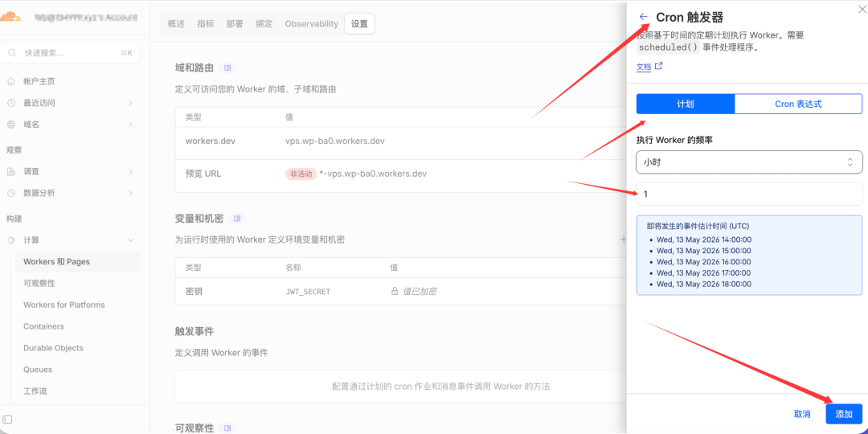Open Containers in the sidebar
868x434 pixels.
pos(43,326)
